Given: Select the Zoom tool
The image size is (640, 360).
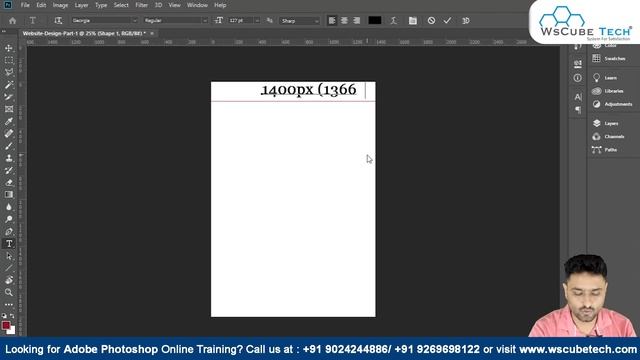Looking at the screenshot, I should coord(9,292).
